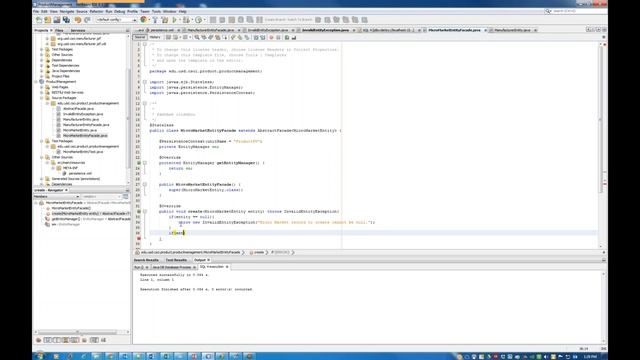Viewport: 640px width, 360px height.
Task: Collapse the code fold at class comment
Action: point(144,103)
